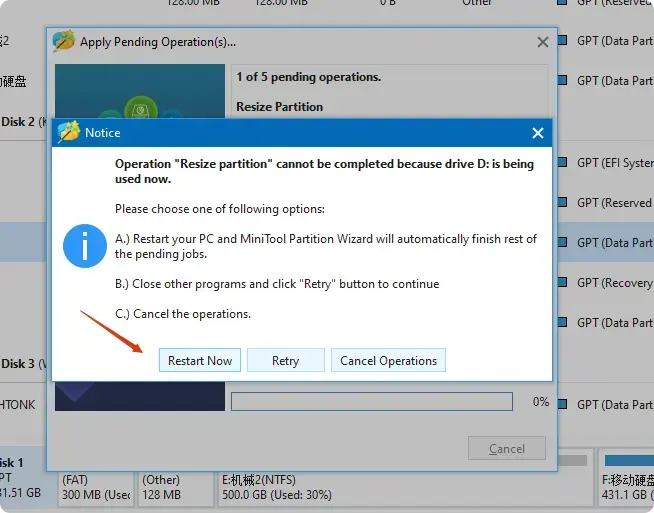The image size is (654, 513).
Task: Click the 0% progress bar
Action: 372,402
